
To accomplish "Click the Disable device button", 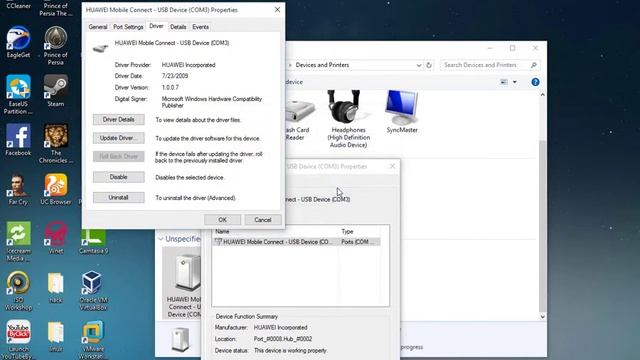I will click(118, 177).
